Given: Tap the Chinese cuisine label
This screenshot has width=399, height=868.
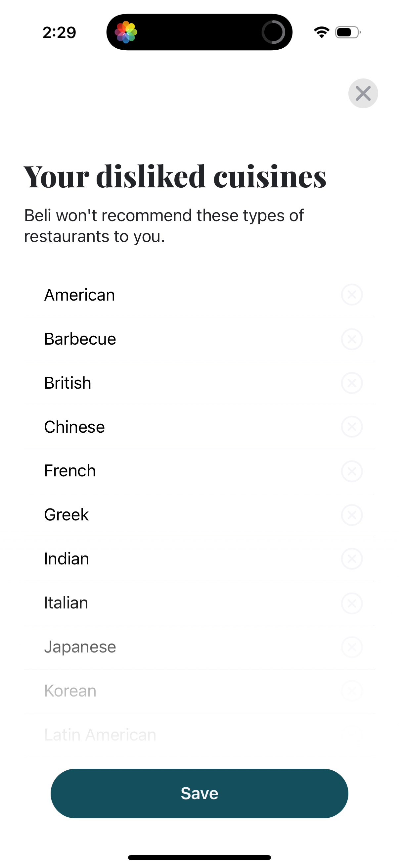Looking at the screenshot, I should [x=74, y=427].
